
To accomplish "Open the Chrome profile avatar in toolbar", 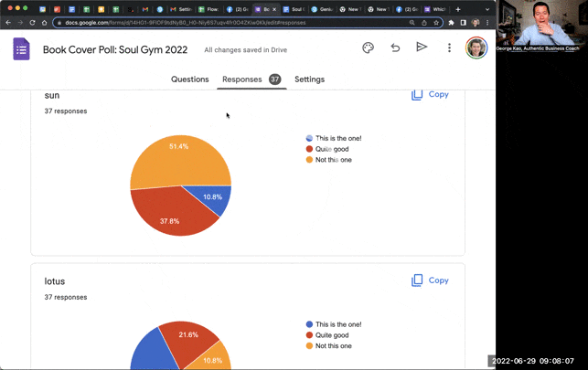I will coord(476,23).
